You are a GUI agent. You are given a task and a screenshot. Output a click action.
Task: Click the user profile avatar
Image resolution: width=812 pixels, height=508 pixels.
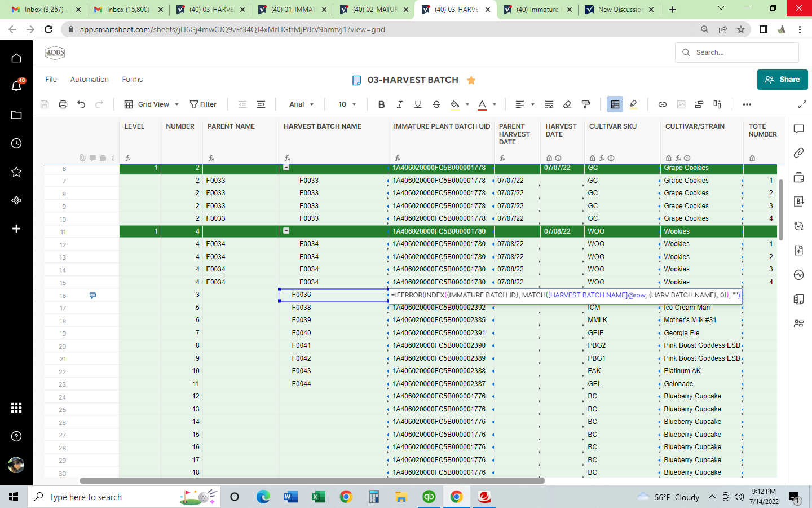point(16,465)
